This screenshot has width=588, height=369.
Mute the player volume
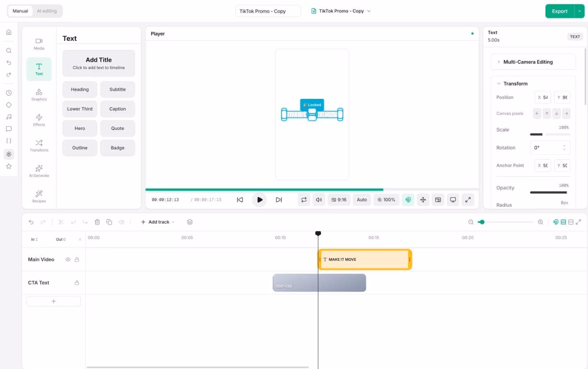point(319,200)
